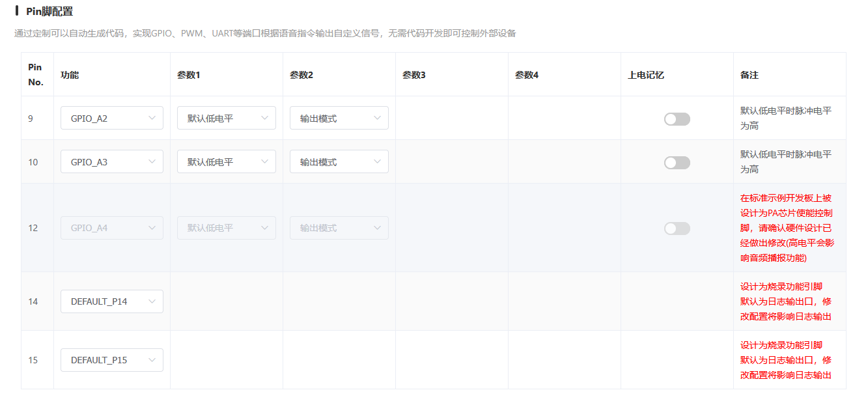Open the DEFAULT_P14 function dropdown
The height and width of the screenshot is (403, 868).
click(x=111, y=301)
